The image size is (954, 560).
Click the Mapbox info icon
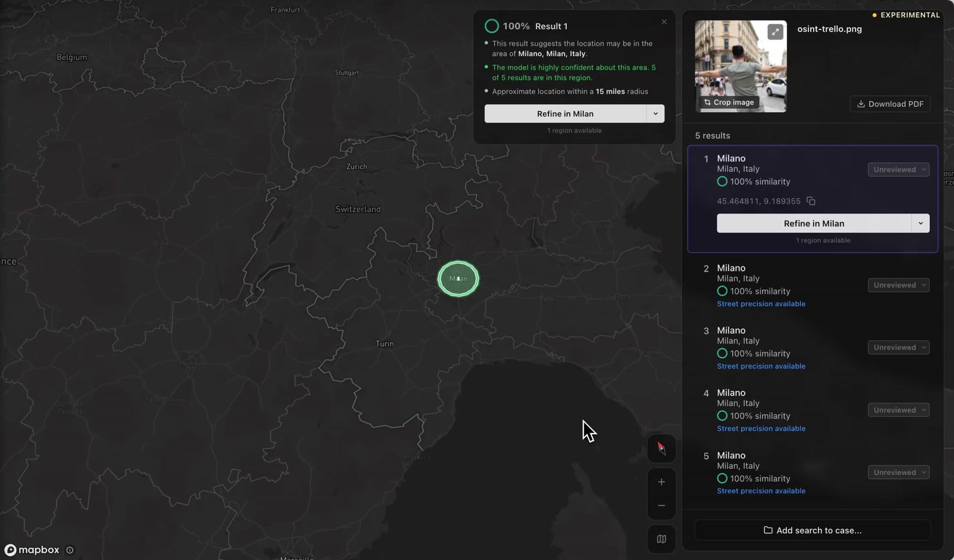(70, 550)
